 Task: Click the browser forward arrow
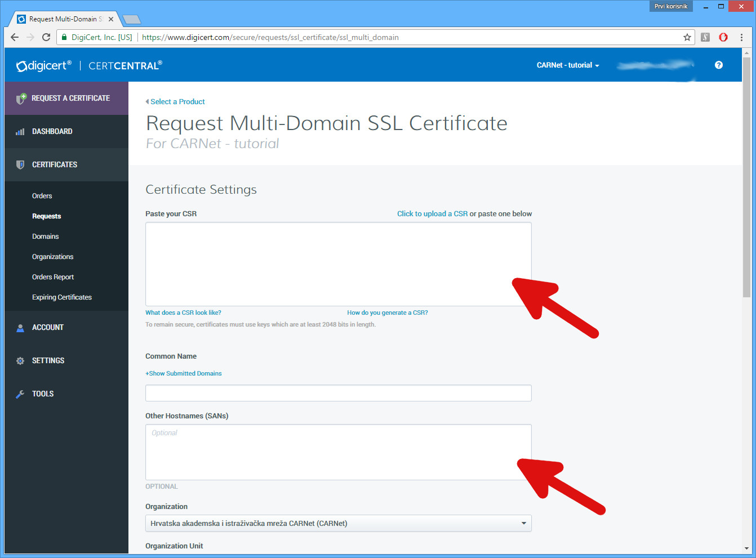tap(30, 37)
